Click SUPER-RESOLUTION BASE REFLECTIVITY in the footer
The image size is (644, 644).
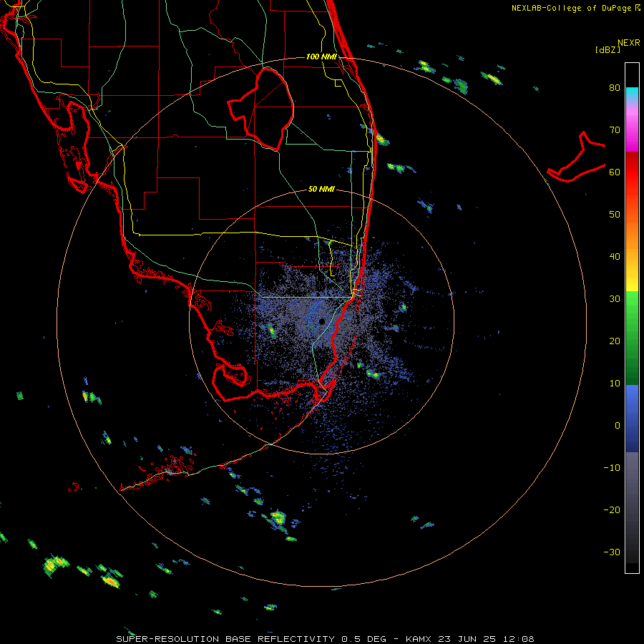(225, 639)
